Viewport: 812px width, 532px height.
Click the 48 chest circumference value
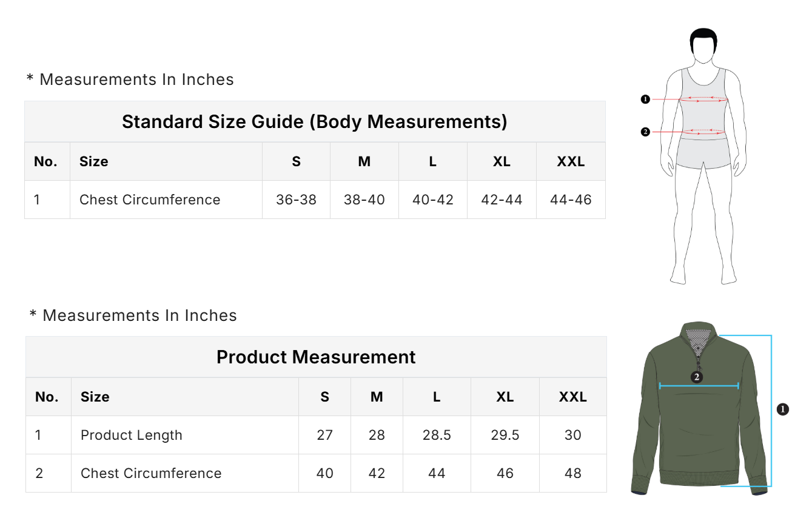(573, 473)
